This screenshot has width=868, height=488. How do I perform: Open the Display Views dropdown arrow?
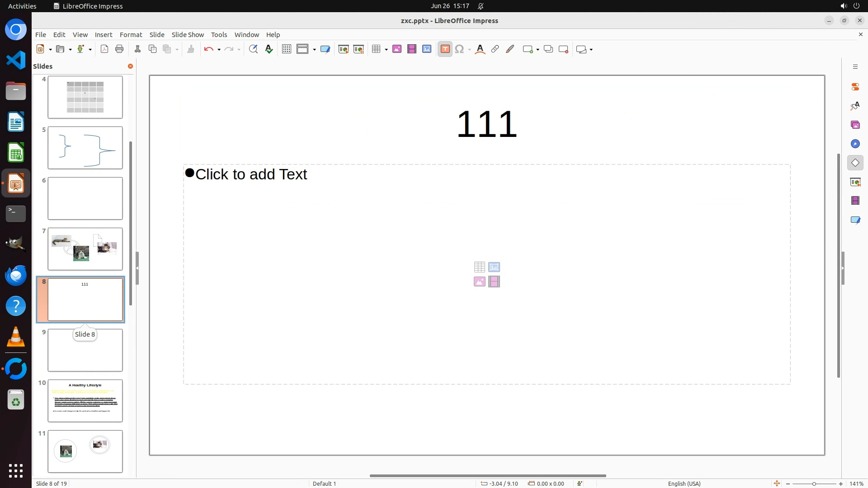click(x=314, y=50)
